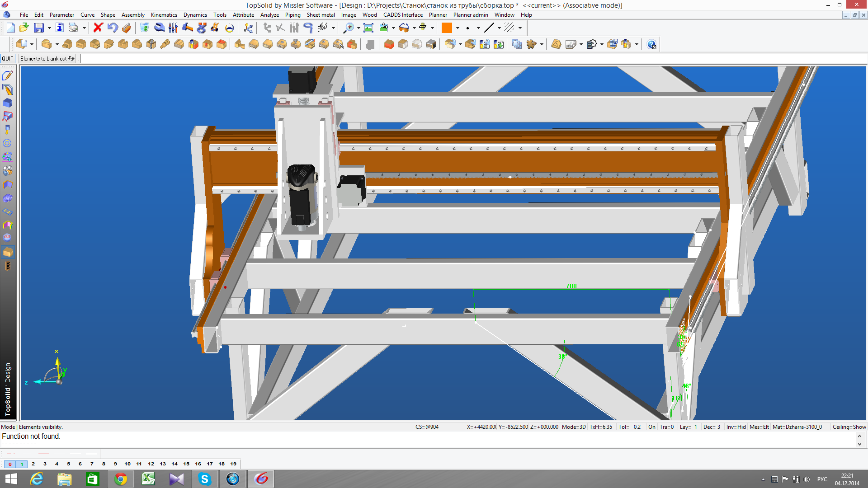This screenshot has width=868, height=488.
Task: Open the Assembly menu
Action: (x=132, y=15)
